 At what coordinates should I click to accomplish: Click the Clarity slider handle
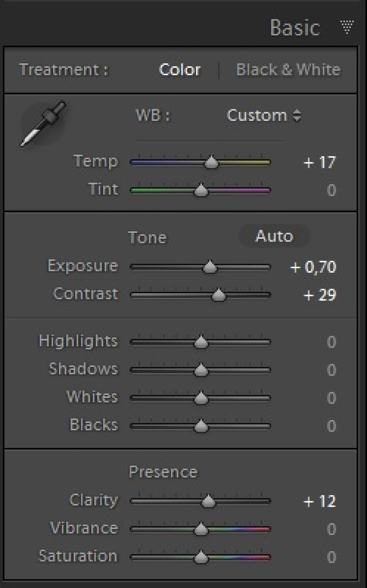[x=208, y=501]
